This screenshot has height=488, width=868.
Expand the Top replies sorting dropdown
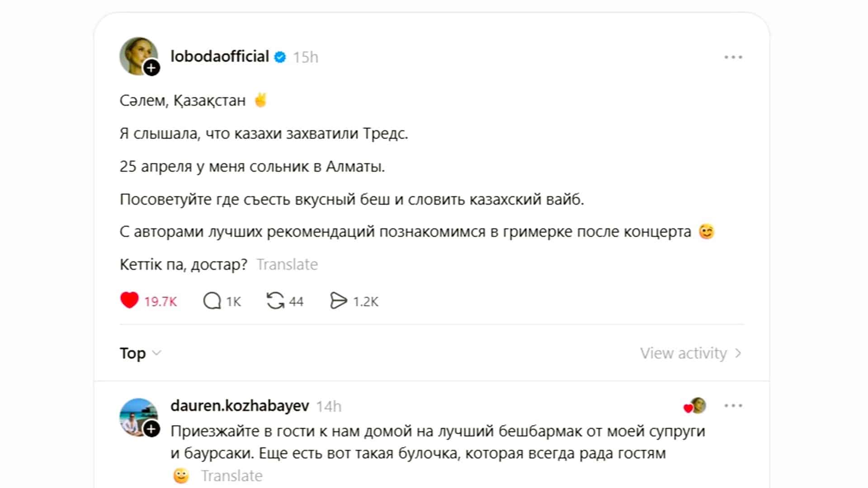tap(140, 353)
